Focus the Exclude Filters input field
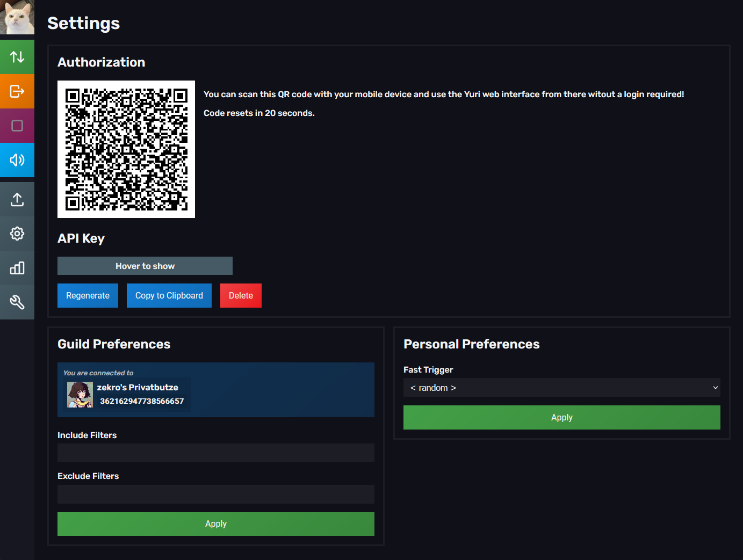The image size is (743, 560). pos(216,494)
